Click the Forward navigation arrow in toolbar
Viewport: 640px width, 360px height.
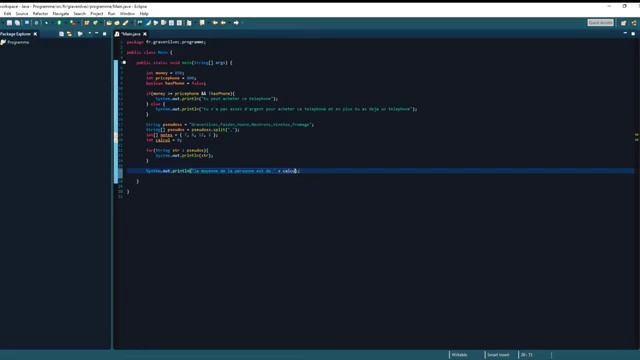(x=236, y=23)
